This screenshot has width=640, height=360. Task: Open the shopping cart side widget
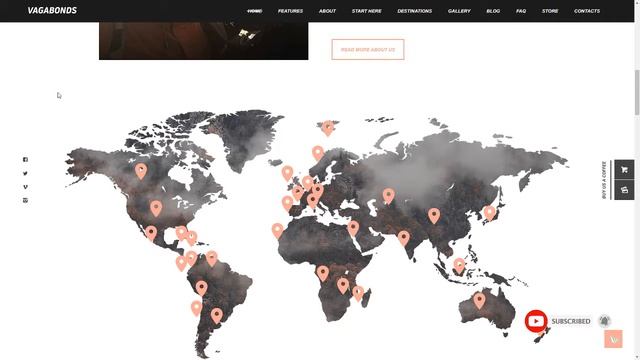(624, 169)
